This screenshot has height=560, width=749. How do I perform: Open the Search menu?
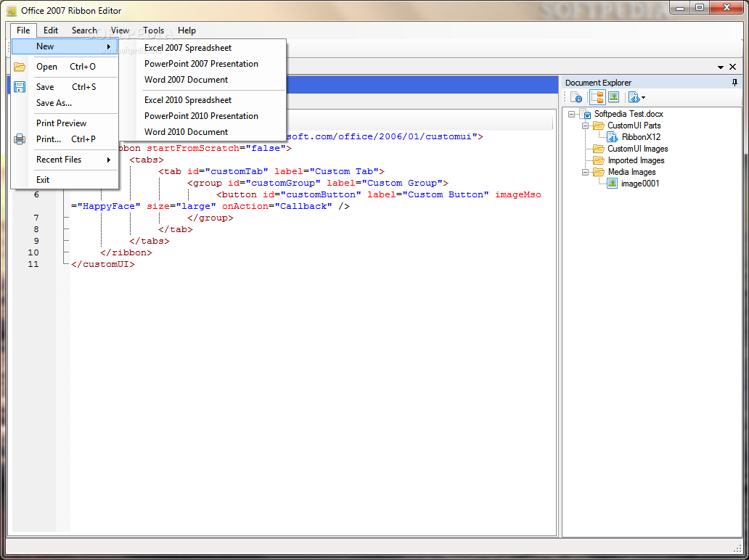click(84, 30)
